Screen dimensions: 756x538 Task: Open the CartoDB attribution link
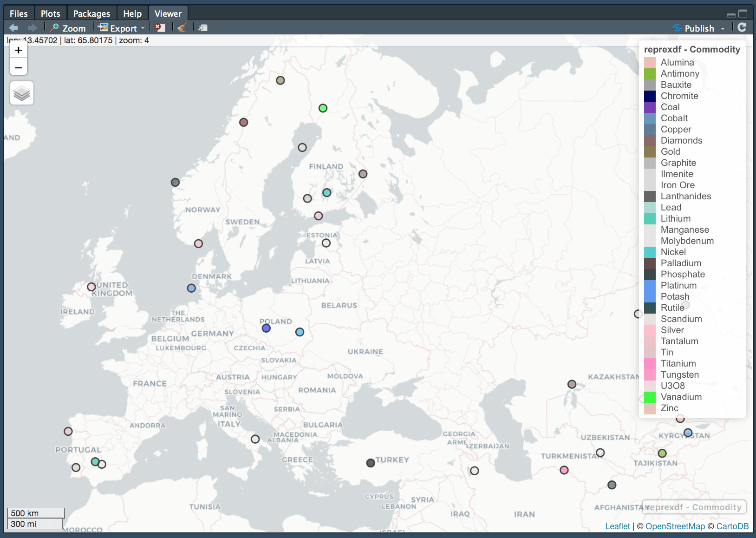[732, 526]
